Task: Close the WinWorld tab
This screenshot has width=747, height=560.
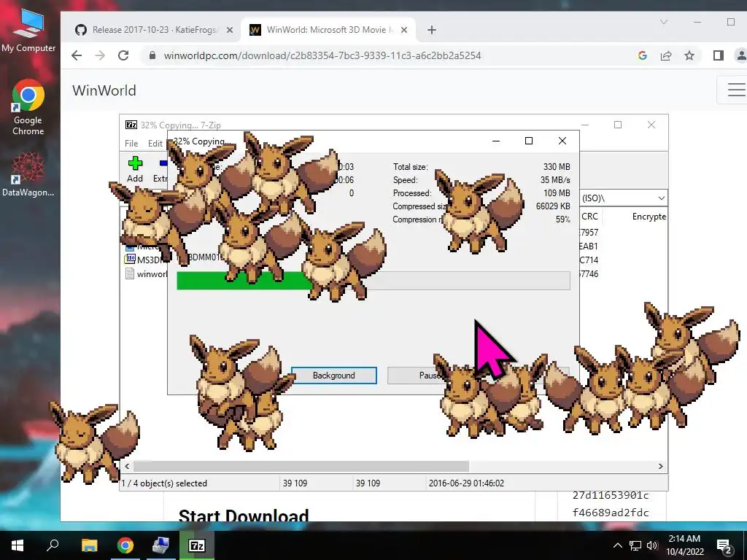Action: click(x=404, y=30)
